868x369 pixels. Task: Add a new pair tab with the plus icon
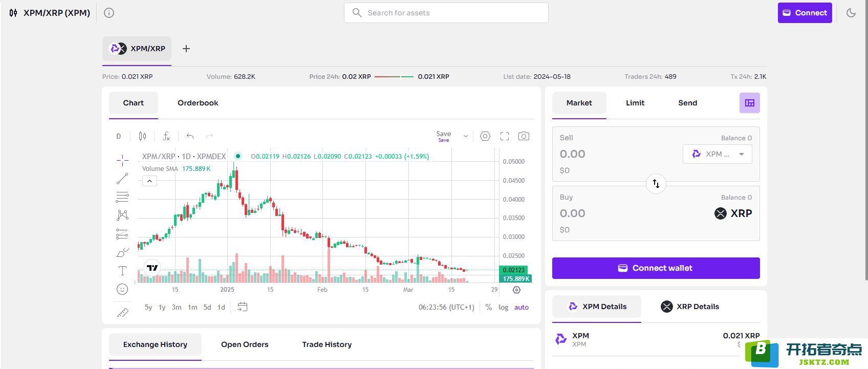click(x=186, y=49)
